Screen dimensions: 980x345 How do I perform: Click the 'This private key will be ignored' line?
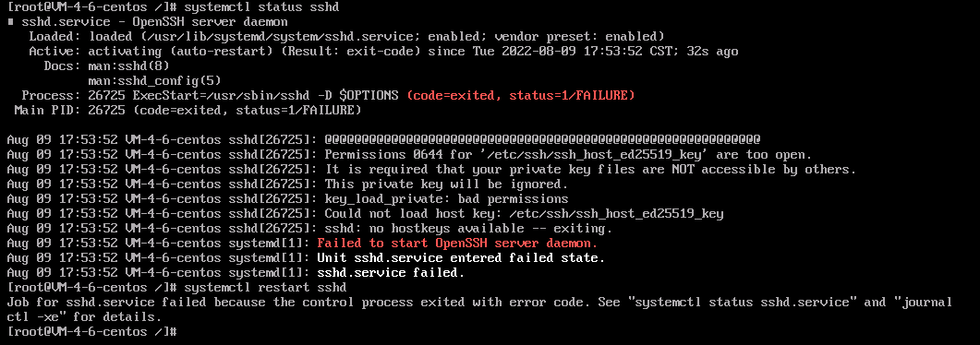coord(446,184)
